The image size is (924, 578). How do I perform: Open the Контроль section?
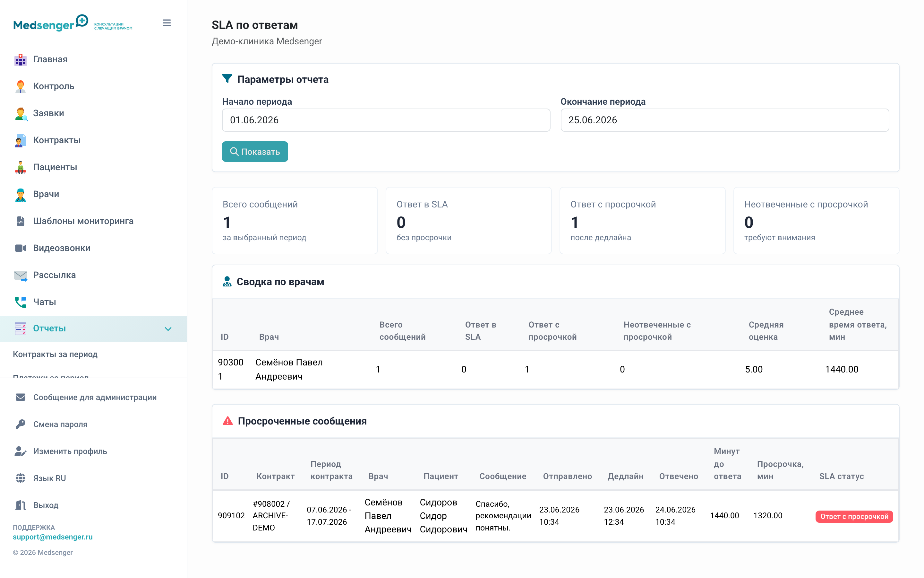pos(54,86)
